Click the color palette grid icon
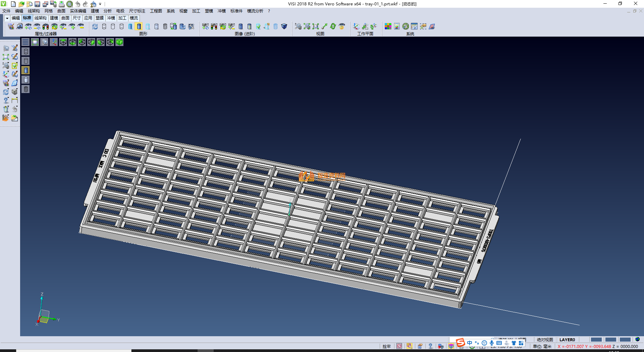 pos(388,27)
